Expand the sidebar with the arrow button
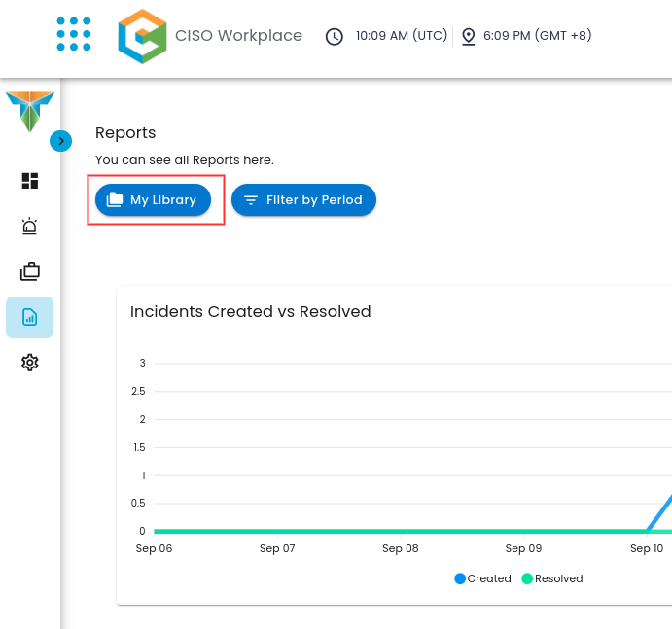672x629 pixels. click(61, 141)
